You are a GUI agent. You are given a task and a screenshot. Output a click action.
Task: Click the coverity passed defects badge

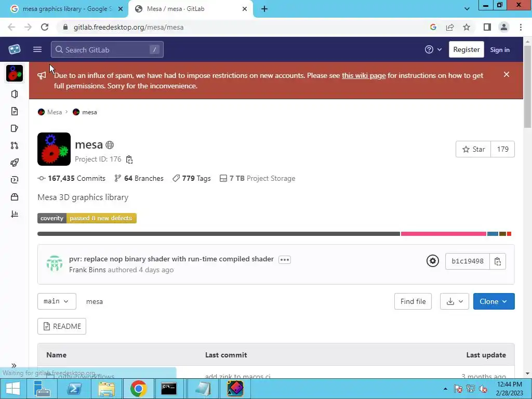coord(87,218)
